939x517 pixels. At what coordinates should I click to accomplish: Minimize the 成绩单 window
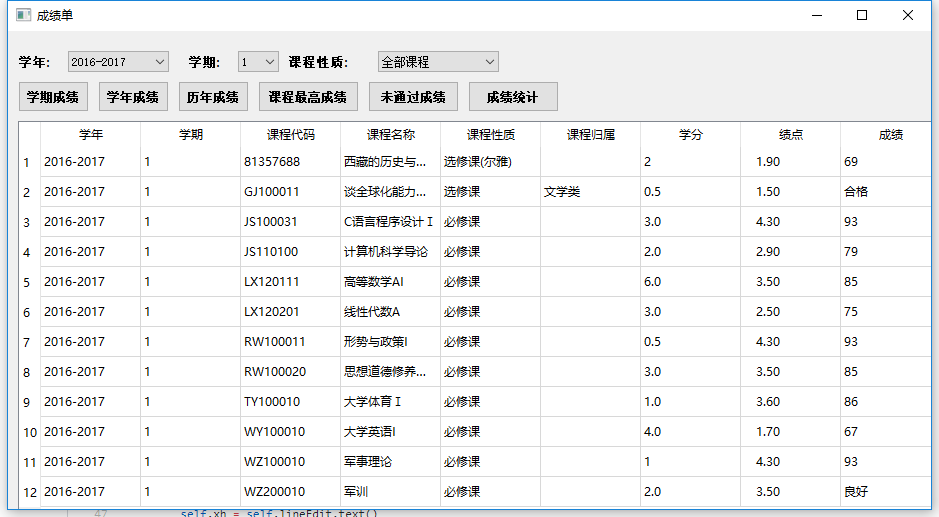click(x=817, y=15)
